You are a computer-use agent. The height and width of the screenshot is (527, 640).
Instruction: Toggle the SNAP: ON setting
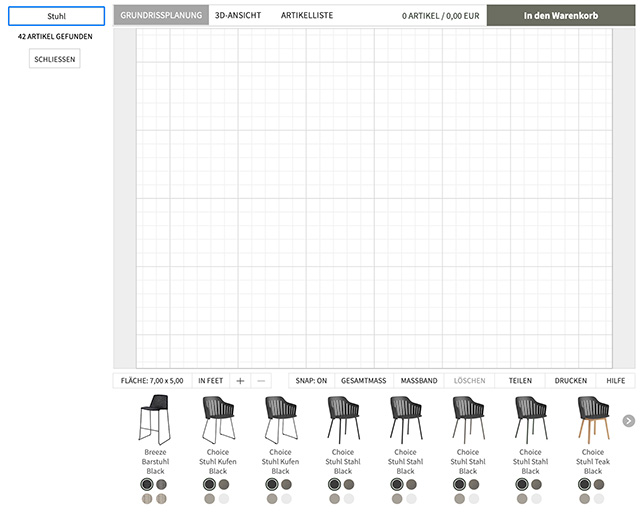click(x=311, y=381)
